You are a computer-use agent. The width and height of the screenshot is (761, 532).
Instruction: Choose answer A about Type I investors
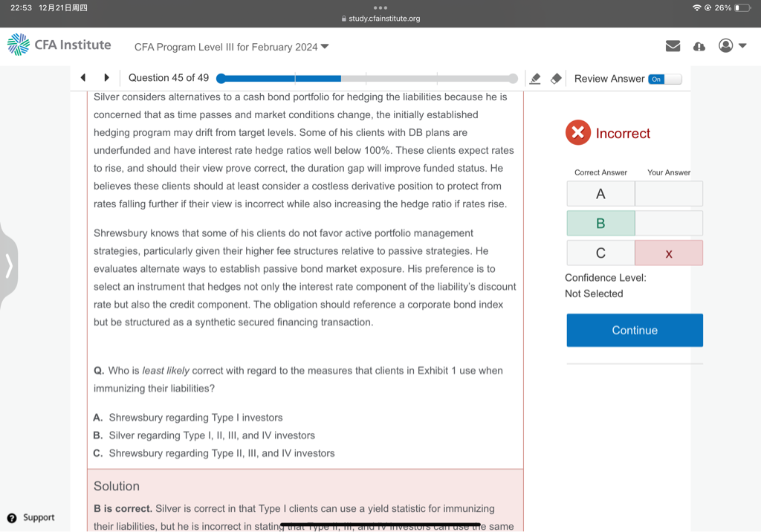tap(195, 418)
